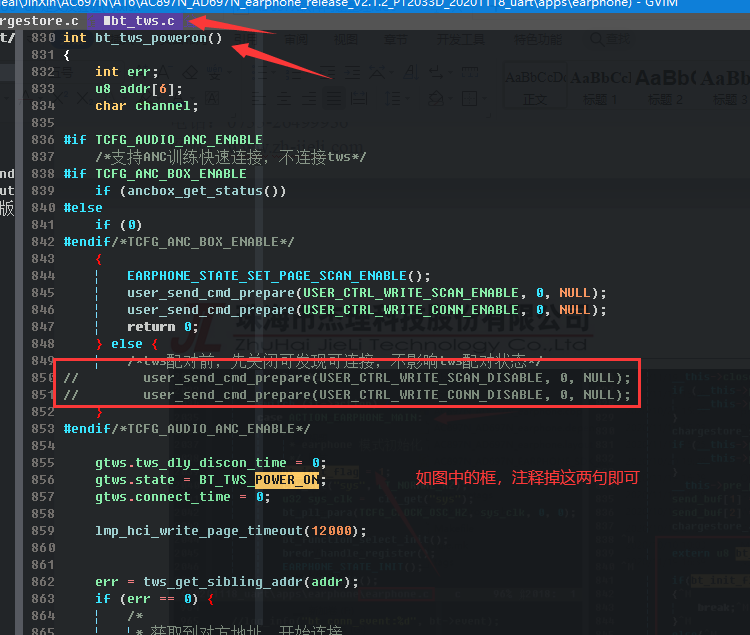Click red opening brace on line 843
750x635 pixels.
coord(99,259)
